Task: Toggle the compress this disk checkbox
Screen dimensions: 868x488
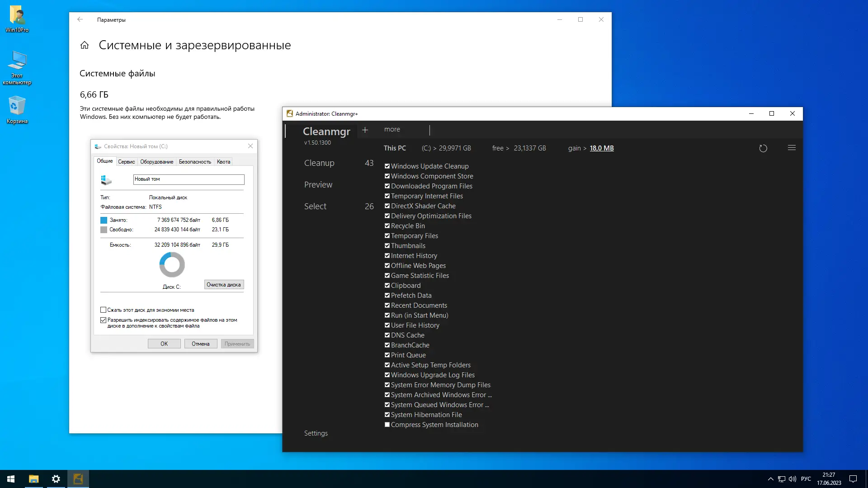Action: pyautogui.click(x=104, y=310)
